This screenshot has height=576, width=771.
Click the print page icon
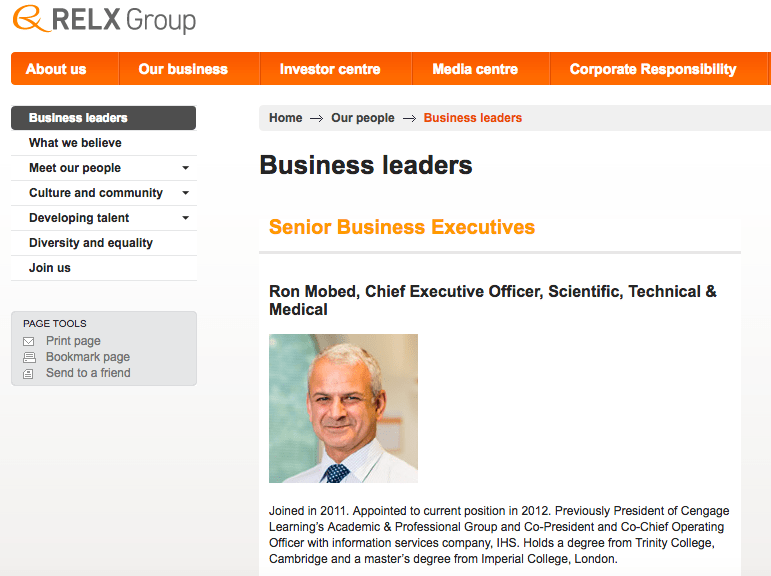click(28, 341)
